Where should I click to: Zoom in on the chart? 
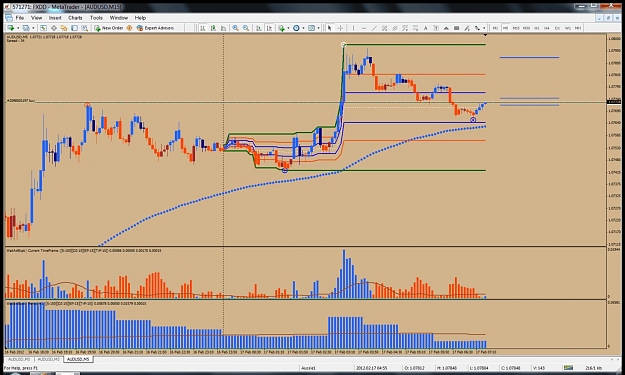(x=236, y=28)
